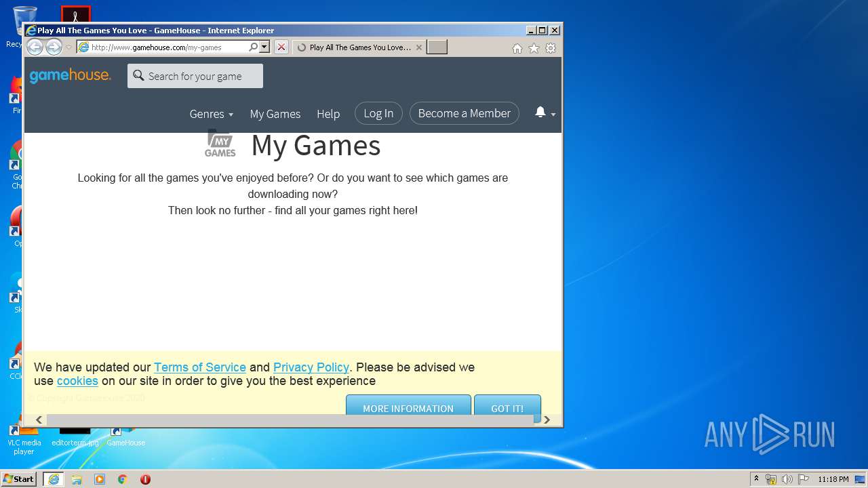The image size is (868, 488).
Task: Open the Privacy Policy link
Action: coord(311,367)
